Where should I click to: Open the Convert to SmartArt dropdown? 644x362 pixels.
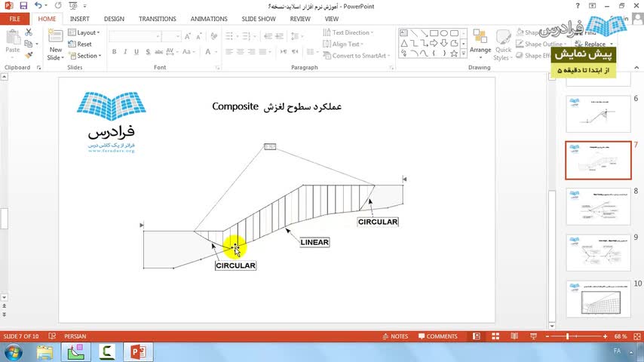356,56
